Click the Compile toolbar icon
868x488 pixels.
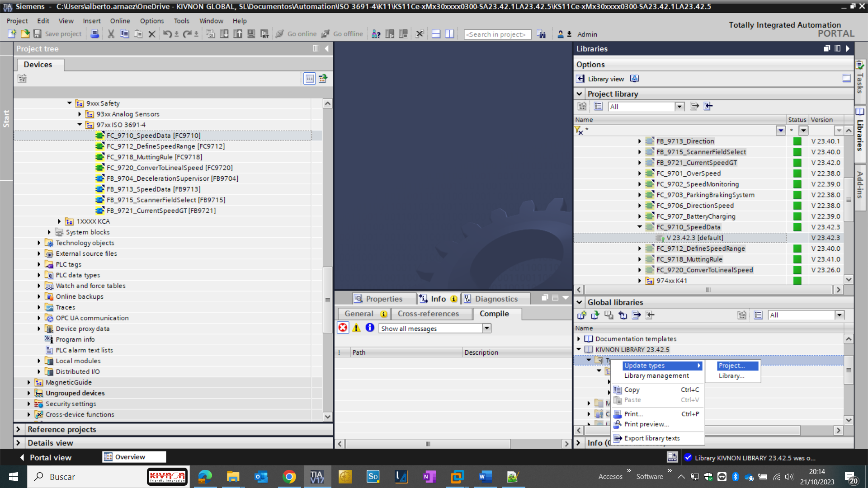click(x=210, y=34)
